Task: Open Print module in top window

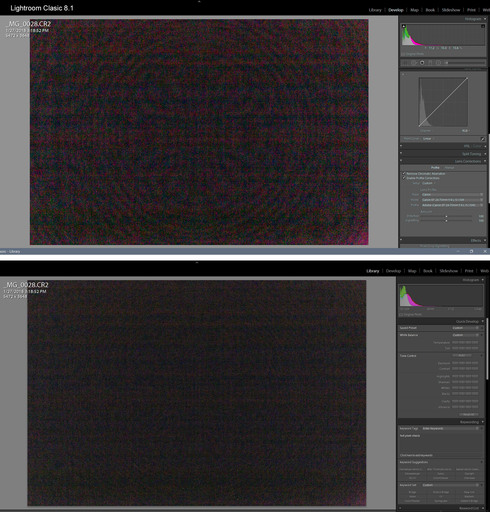Action: click(471, 10)
